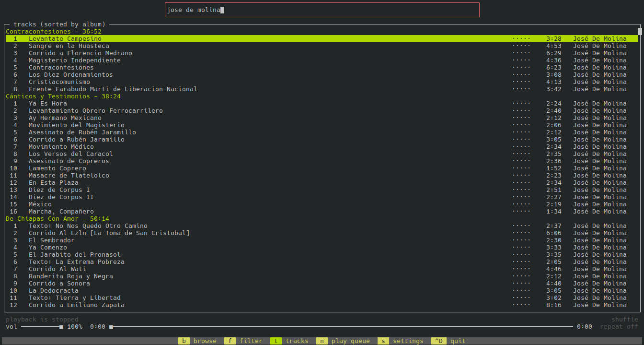Adjust the volume slider handle
Image resolution: width=644 pixels, height=345 pixels.
[x=61, y=327]
